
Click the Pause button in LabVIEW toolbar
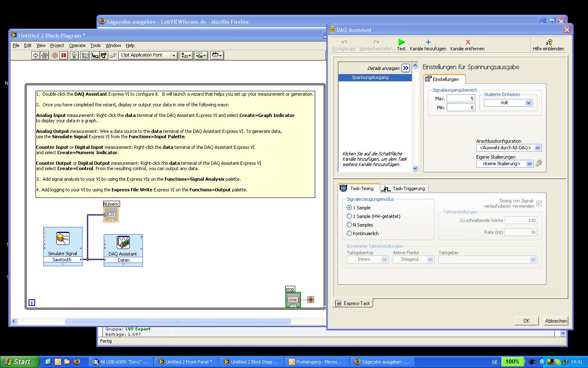[64, 55]
